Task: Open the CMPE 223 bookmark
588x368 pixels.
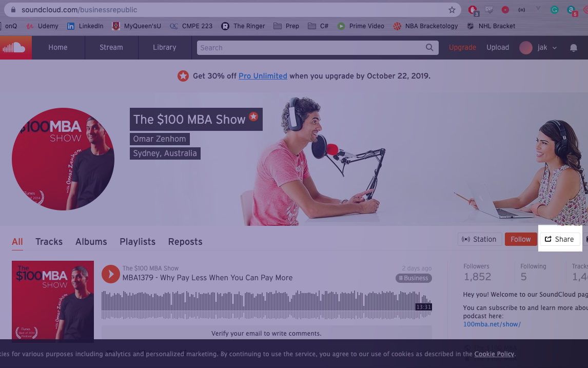Action: coord(191,26)
